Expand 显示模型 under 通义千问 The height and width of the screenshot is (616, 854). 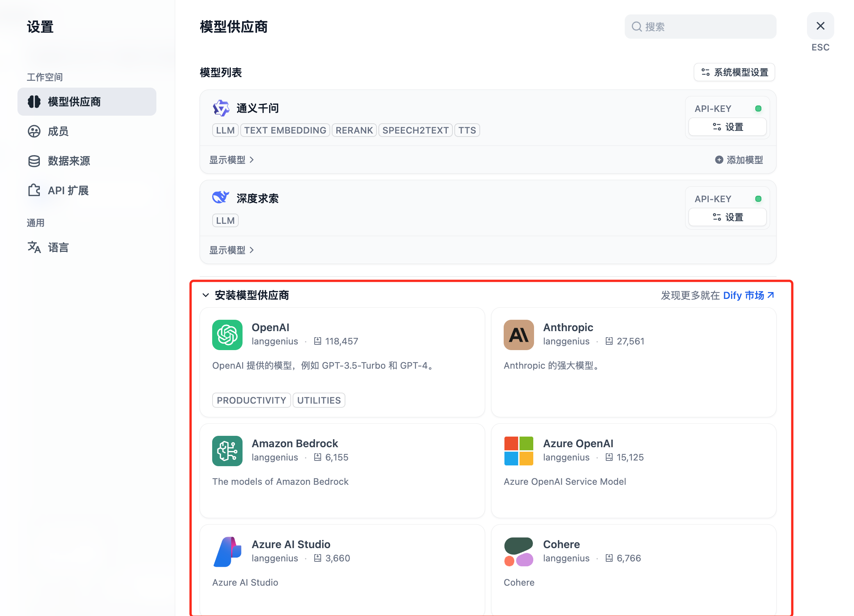click(x=232, y=160)
